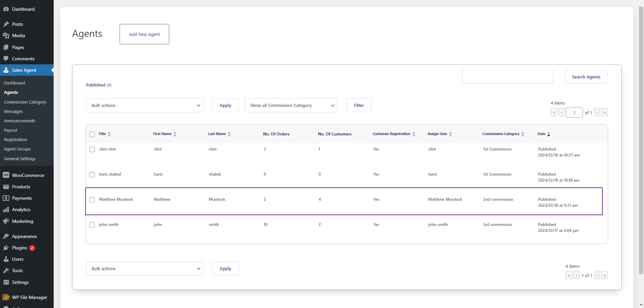Open Payout submenu item
644x308 pixels.
coord(11,130)
